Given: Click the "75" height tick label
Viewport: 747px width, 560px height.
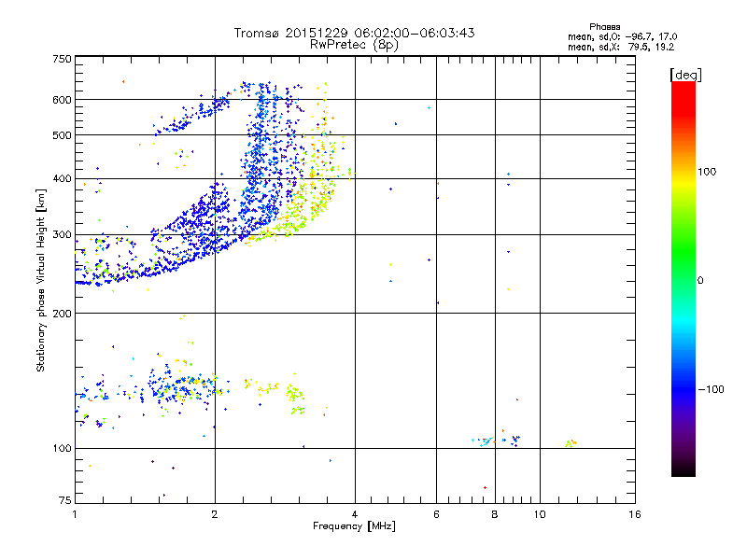Looking at the screenshot, I should [x=65, y=500].
